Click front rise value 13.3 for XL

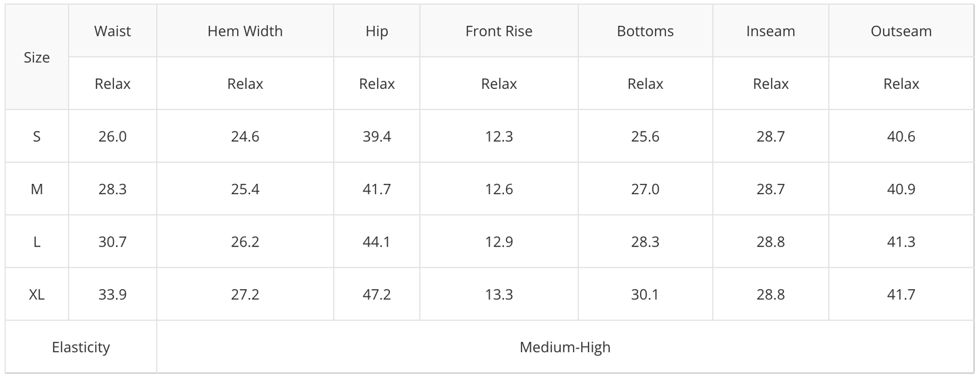498,295
